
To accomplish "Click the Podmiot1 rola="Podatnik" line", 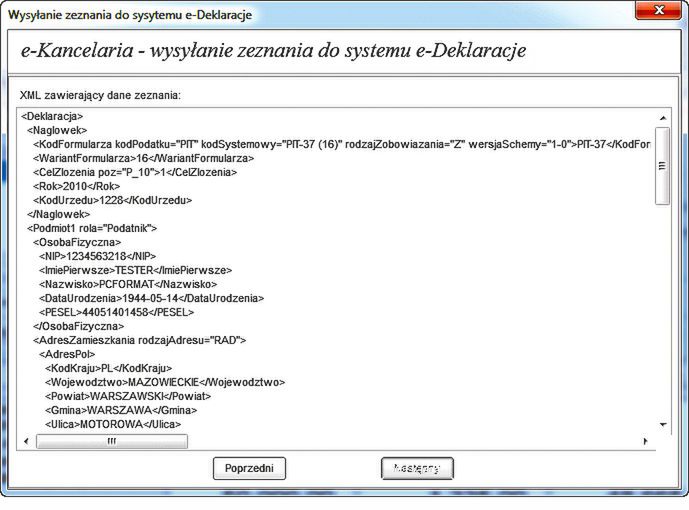I will pos(92,228).
